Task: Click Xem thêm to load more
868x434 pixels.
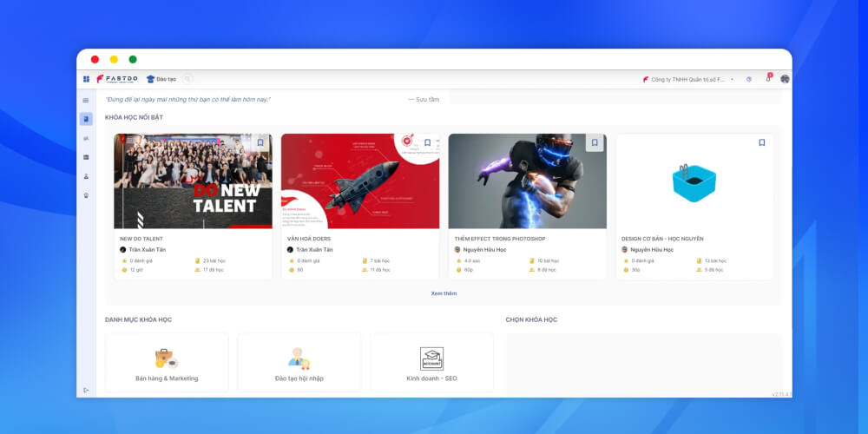Action: click(444, 293)
